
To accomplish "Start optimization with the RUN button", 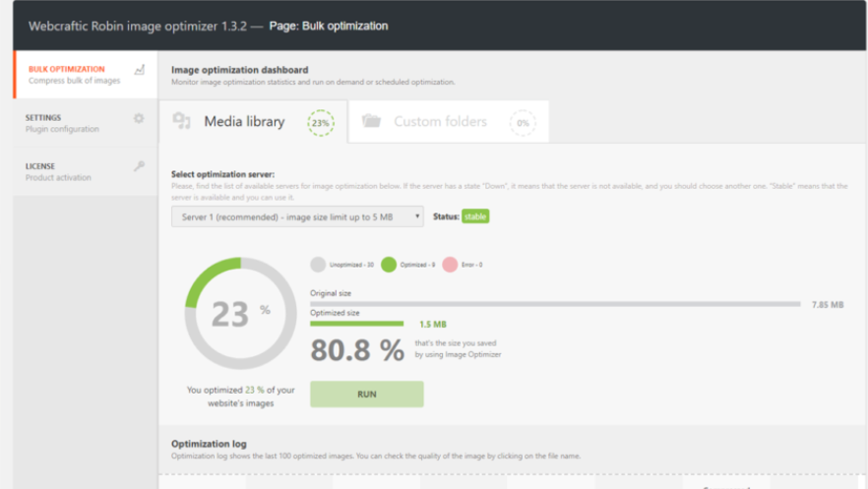I will 367,394.
